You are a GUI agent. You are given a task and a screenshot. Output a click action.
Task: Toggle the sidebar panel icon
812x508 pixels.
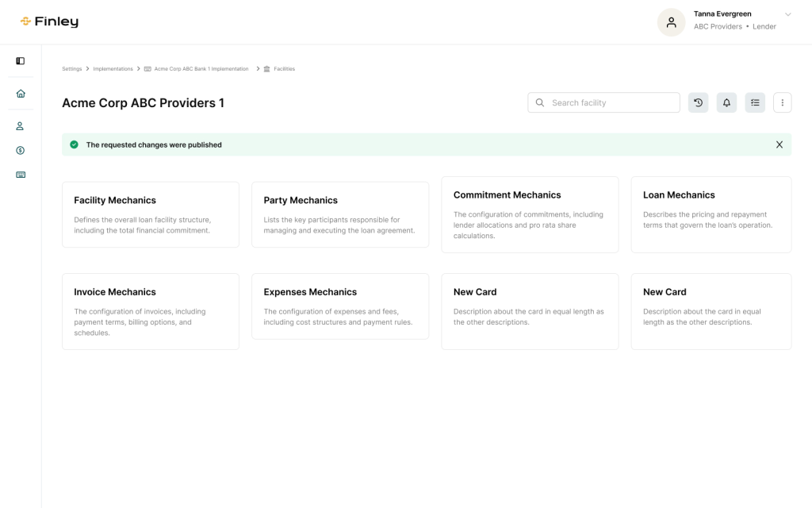[x=21, y=61]
